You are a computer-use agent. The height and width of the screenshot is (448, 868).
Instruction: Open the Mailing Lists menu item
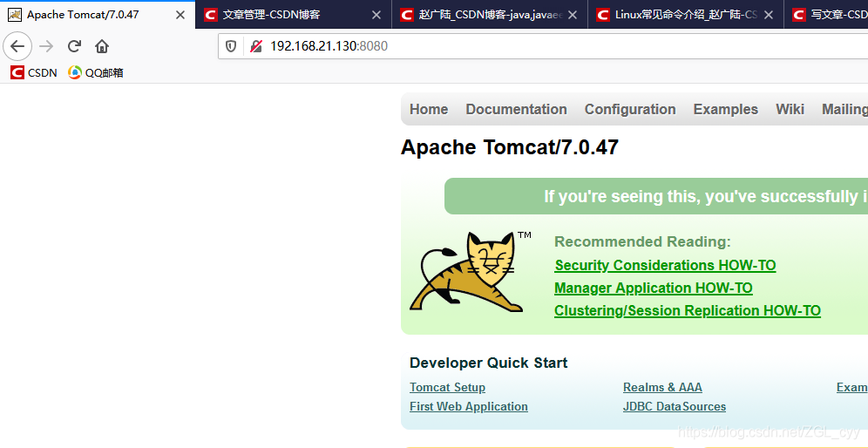pos(844,110)
